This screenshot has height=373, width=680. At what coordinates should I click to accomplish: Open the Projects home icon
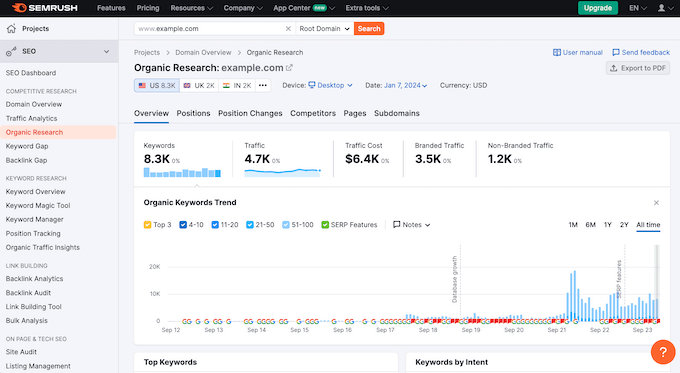click(11, 29)
